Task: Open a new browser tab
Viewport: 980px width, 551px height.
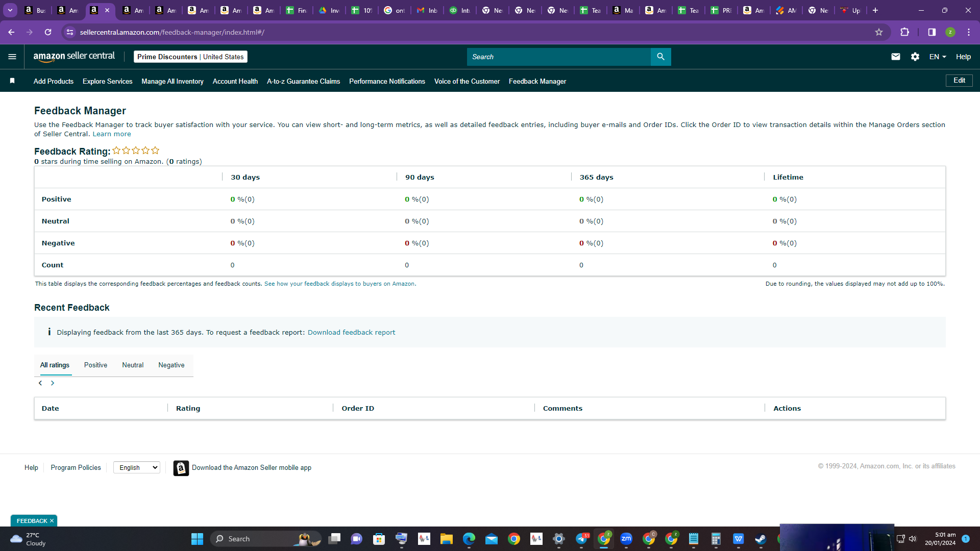Action: coord(875,10)
